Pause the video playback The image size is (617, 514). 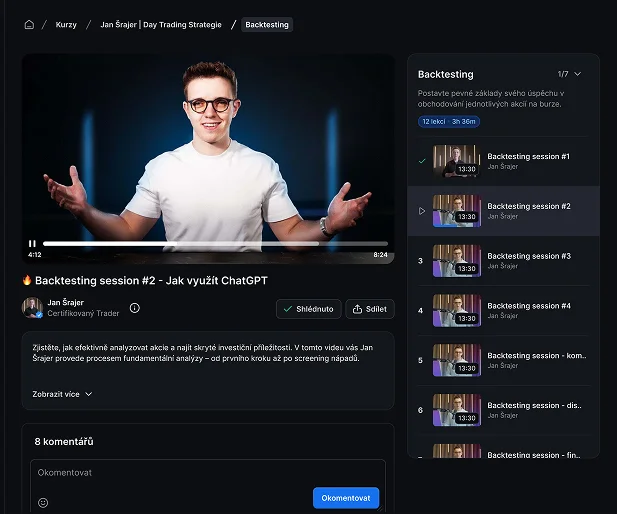[32, 244]
